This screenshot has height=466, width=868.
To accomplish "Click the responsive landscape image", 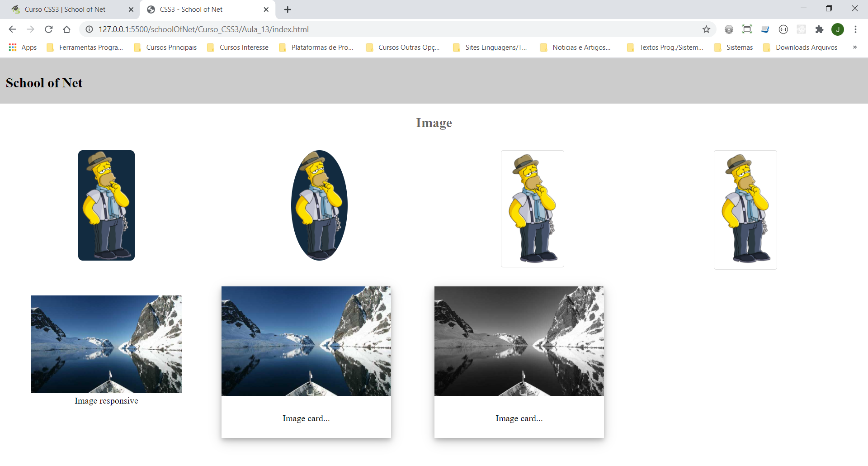I will coord(106,344).
